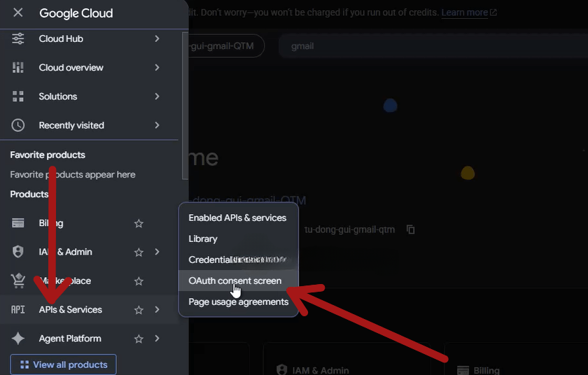Expand the APIs & Services submenu arrow

click(x=157, y=309)
